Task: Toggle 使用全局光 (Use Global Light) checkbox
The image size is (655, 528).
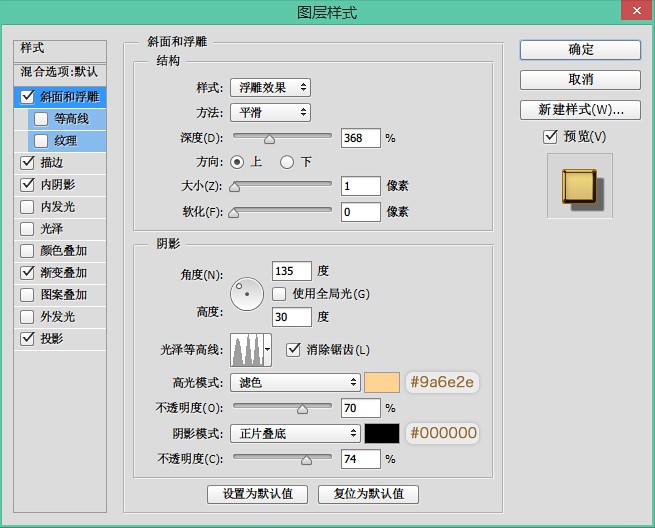Action: tap(279, 294)
